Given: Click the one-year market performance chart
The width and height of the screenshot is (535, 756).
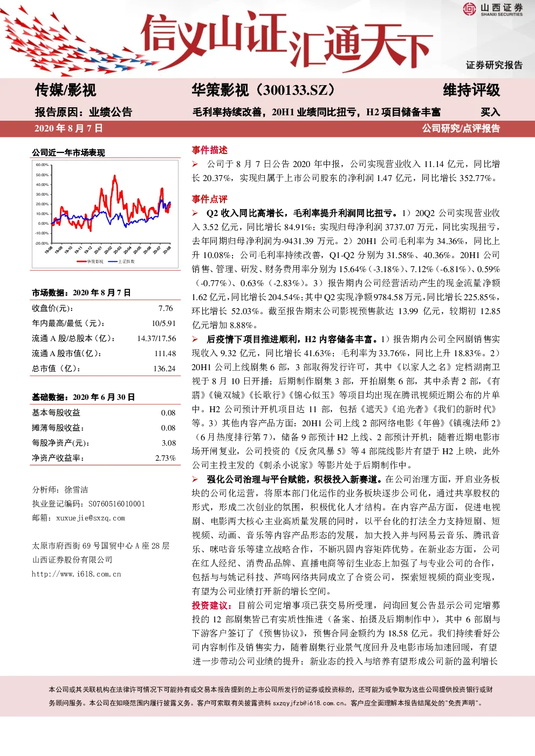Looking at the screenshot, I should (x=105, y=213).
